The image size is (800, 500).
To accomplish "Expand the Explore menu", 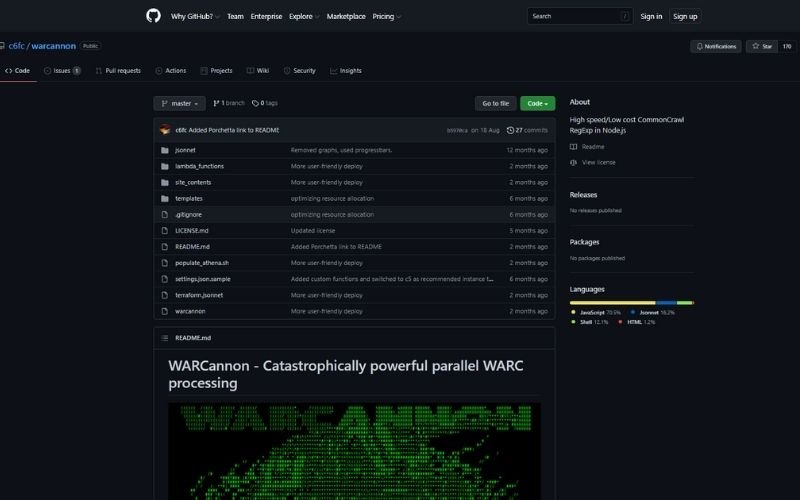I will click(304, 16).
